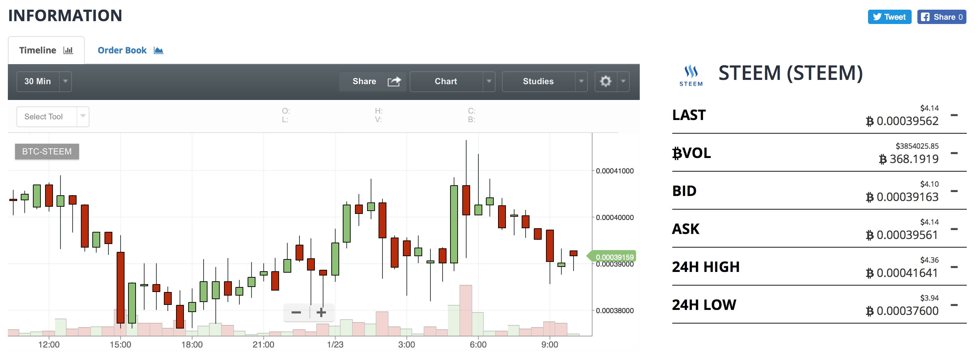Share this market on Facebook
Viewport: 980px width, 359px height.
click(x=942, y=17)
